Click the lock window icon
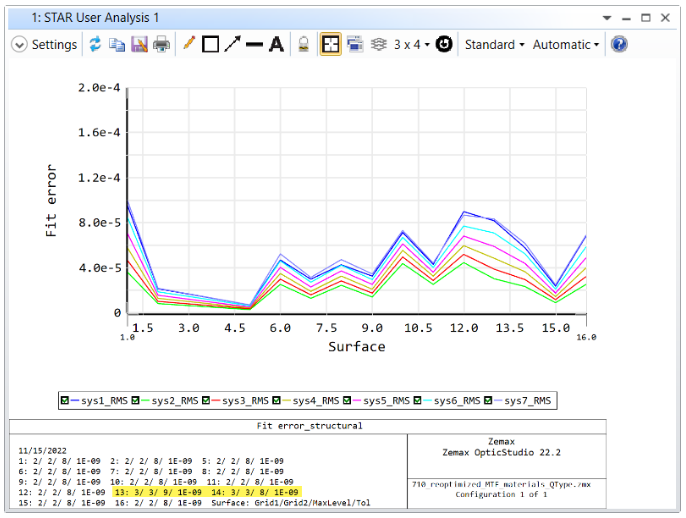686x518 pixels. click(303, 44)
